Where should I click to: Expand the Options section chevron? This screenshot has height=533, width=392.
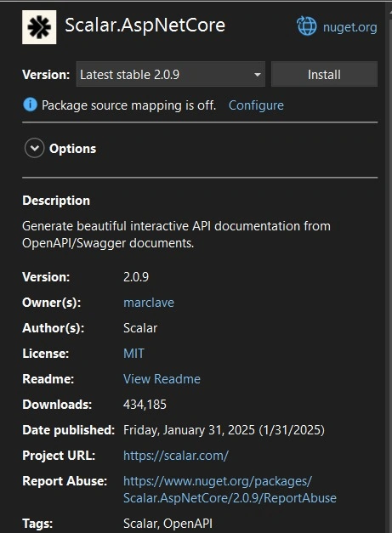34,148
